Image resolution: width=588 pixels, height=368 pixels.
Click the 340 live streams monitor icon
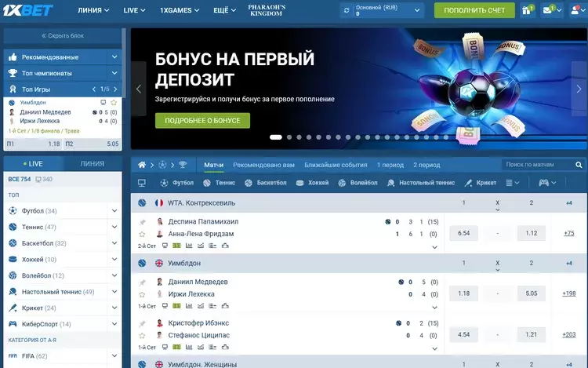[38, 180]
